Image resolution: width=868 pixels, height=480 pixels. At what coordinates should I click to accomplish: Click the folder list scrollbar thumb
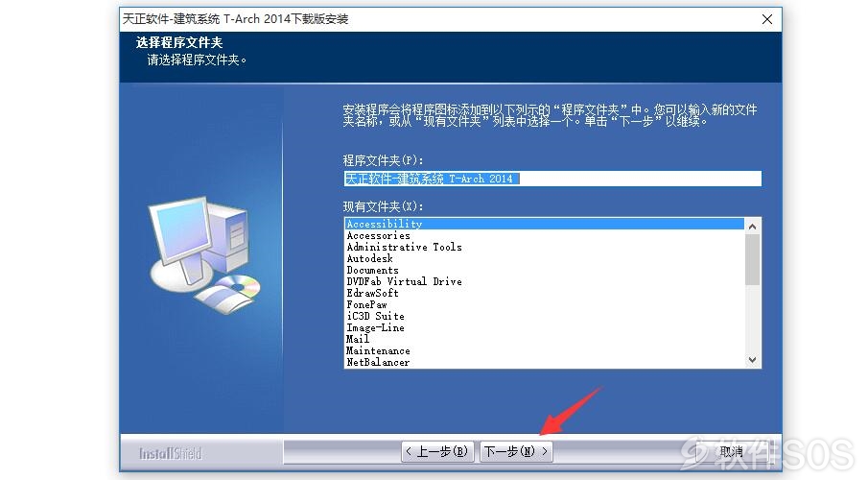click(x=752, y=259)
